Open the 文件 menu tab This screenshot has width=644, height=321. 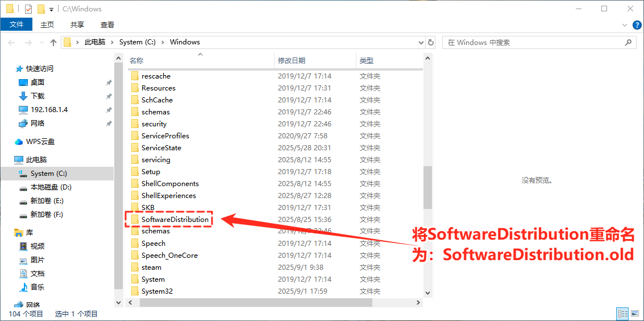pyautogui.click(x=16, y=24)
